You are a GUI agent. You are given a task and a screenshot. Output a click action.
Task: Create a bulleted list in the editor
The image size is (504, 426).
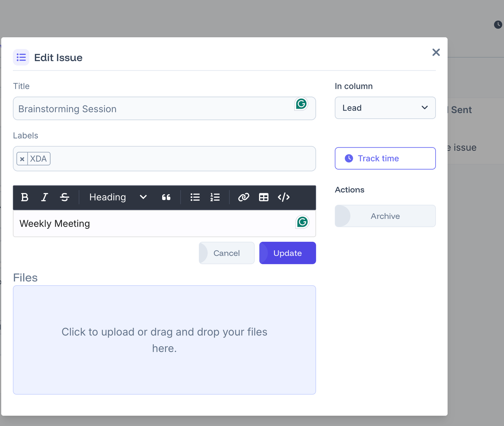tap(195, 197)
